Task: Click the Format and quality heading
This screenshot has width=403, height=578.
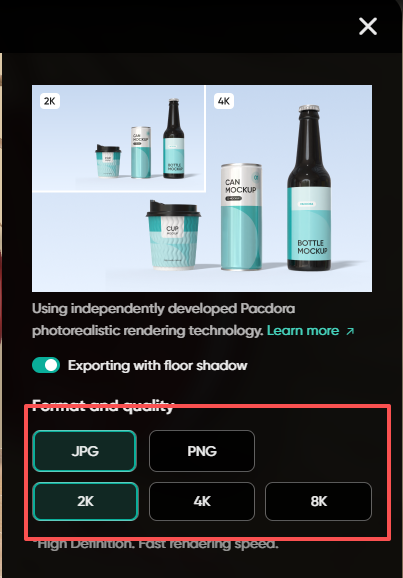Action: [x=103, y=405]
